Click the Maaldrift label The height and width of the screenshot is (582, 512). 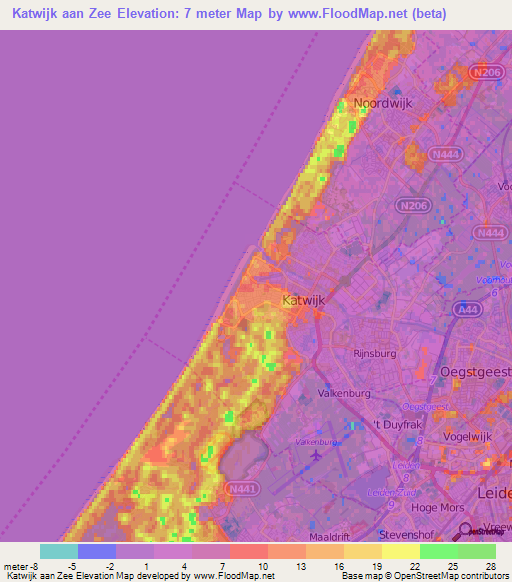click(329, 537)
